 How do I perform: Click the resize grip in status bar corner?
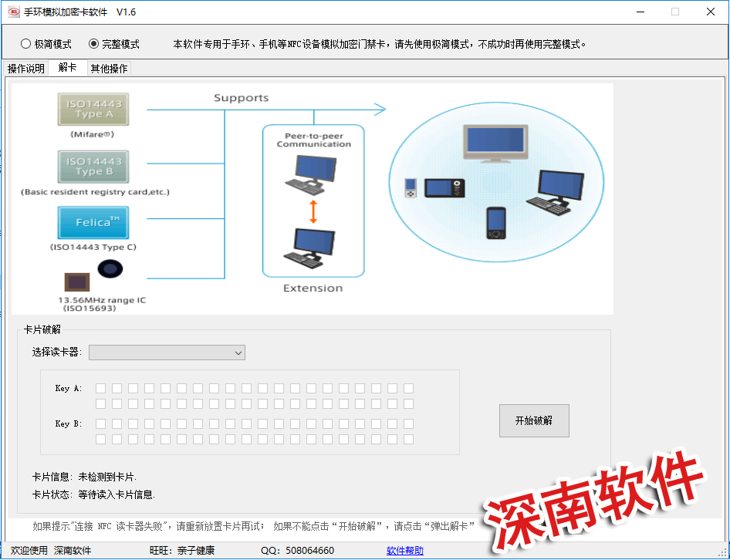(x=723, y=552)
